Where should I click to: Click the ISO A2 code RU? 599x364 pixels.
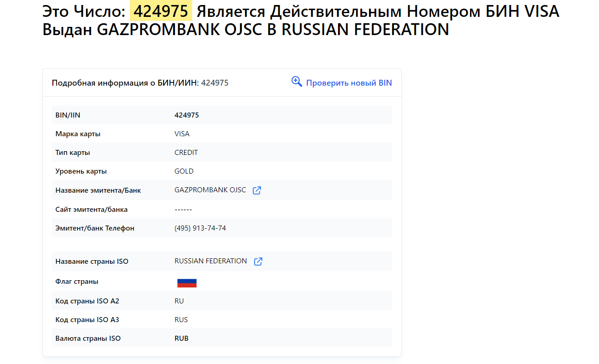pyautogui.click(x=179, y=301)
